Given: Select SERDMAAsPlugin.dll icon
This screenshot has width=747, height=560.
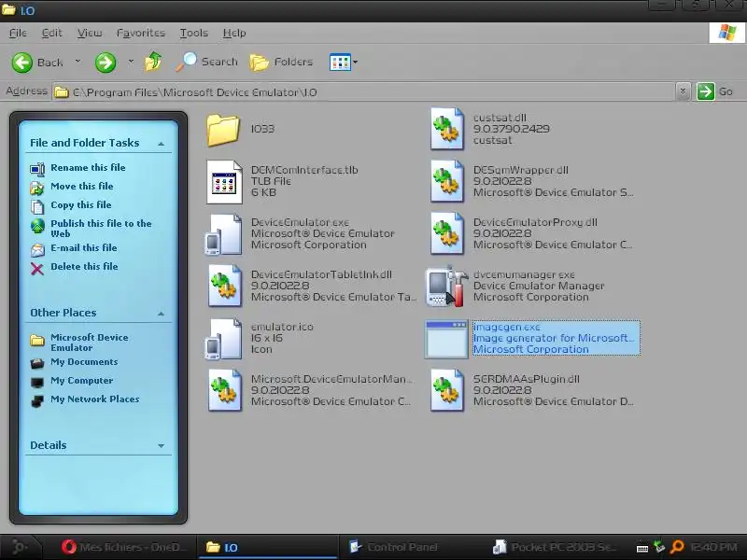Looking at the screenshot, I should (x=447, y=390).
